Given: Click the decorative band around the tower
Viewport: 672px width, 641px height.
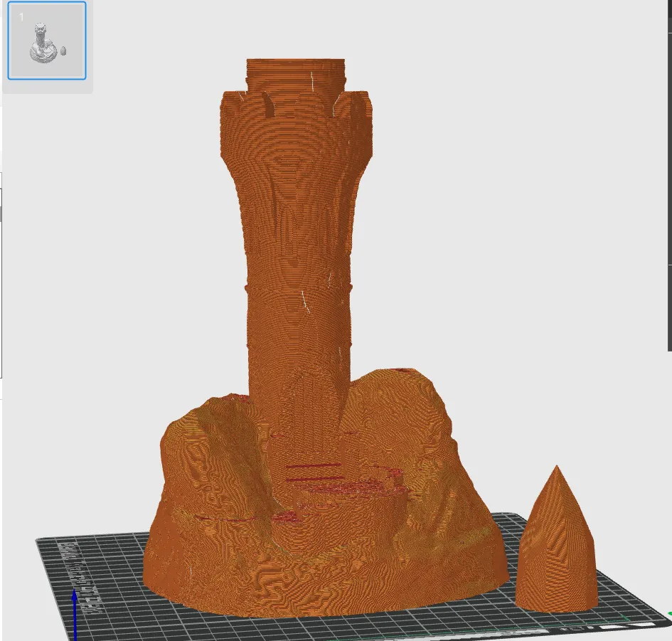Looking at the screenshot, I should click(x=299, y=287).
